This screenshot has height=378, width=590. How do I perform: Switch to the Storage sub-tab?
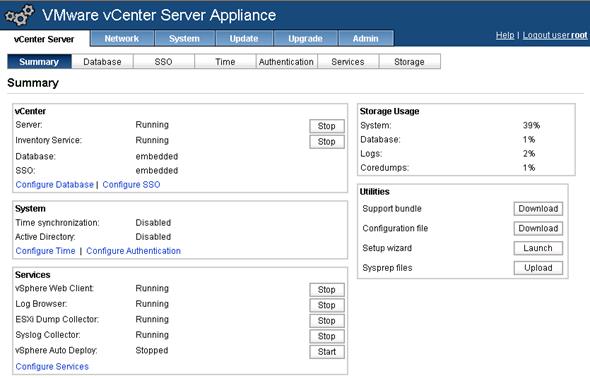point(409,62)
